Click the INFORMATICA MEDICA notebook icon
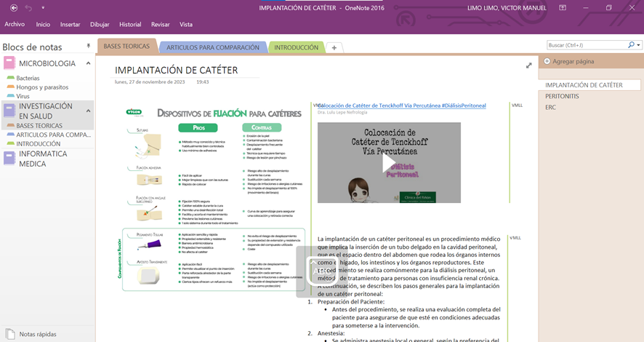644x342 pixels. point(9,158)
